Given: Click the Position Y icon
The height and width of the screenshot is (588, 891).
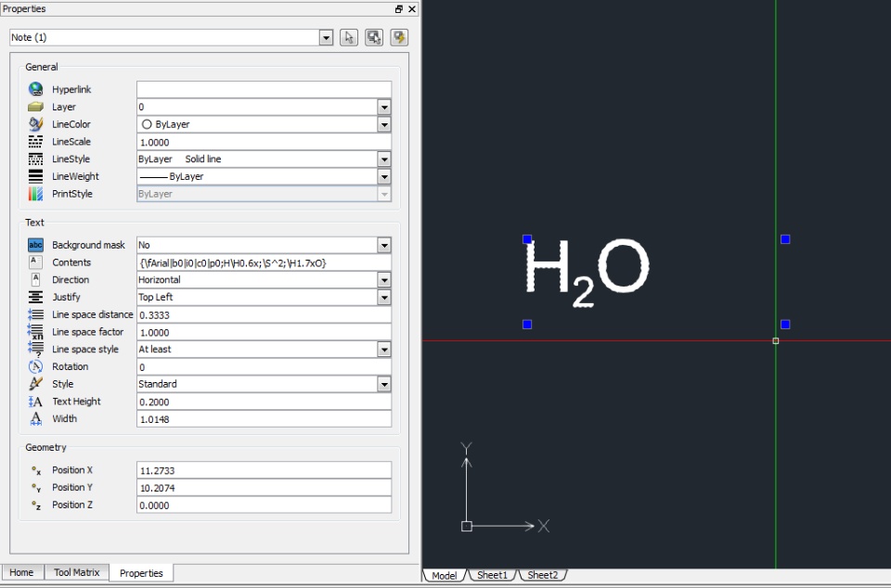Looking at the screenshot, I should pos(36,488).
